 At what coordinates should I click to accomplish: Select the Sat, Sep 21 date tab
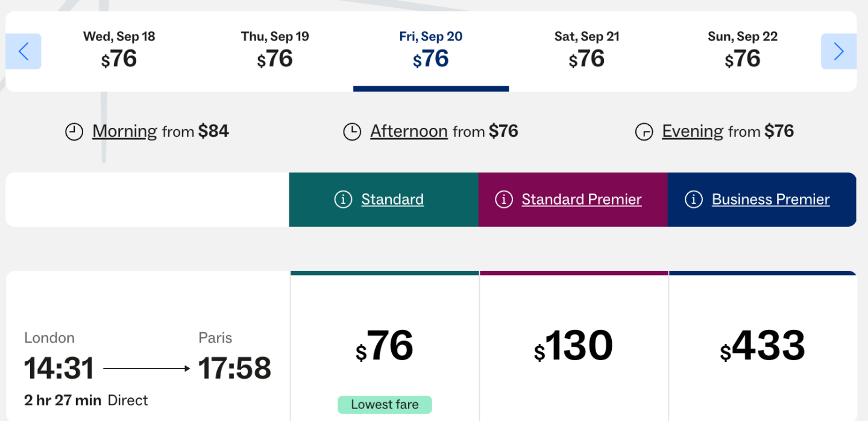click(x=587, y=51)
